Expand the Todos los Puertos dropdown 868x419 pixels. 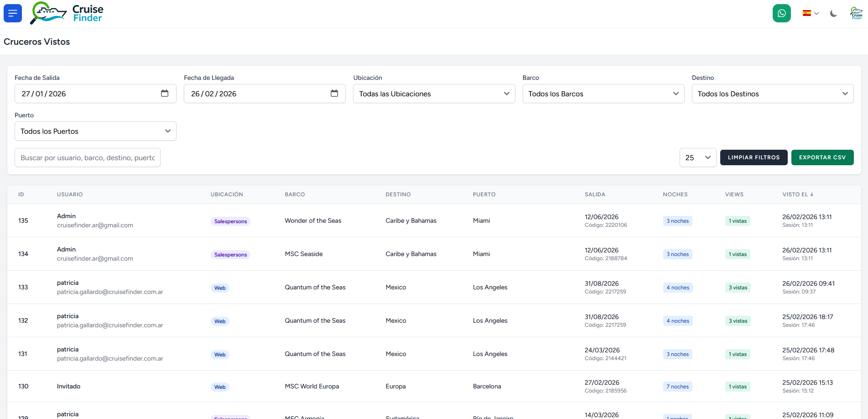point(95,131)
